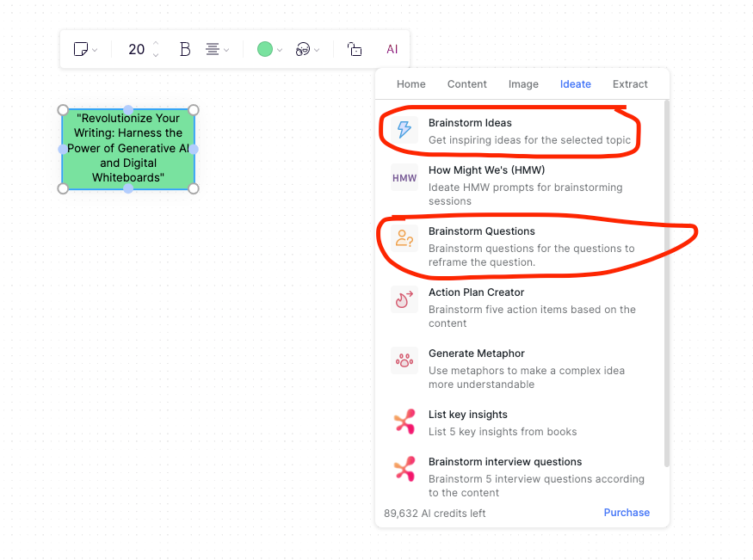Click the Brainstorm Questions person icon

[x=404, y=238]
